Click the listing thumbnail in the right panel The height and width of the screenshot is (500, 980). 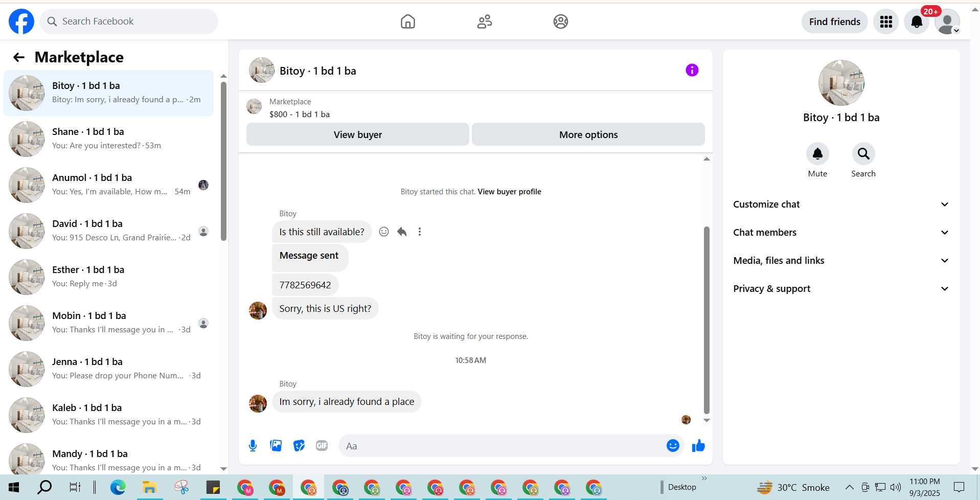[841, 83]
